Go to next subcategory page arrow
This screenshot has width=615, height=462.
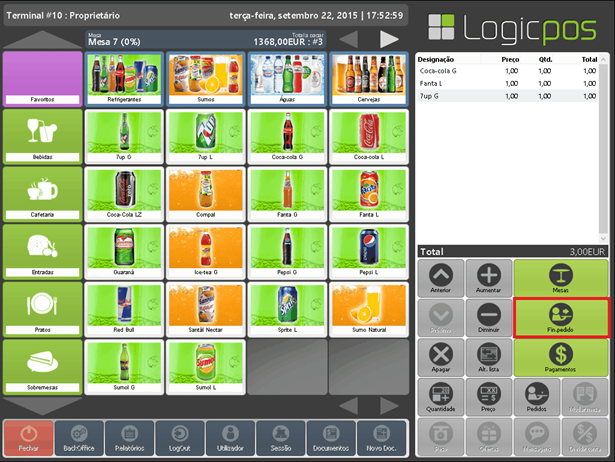pos(389,39)
